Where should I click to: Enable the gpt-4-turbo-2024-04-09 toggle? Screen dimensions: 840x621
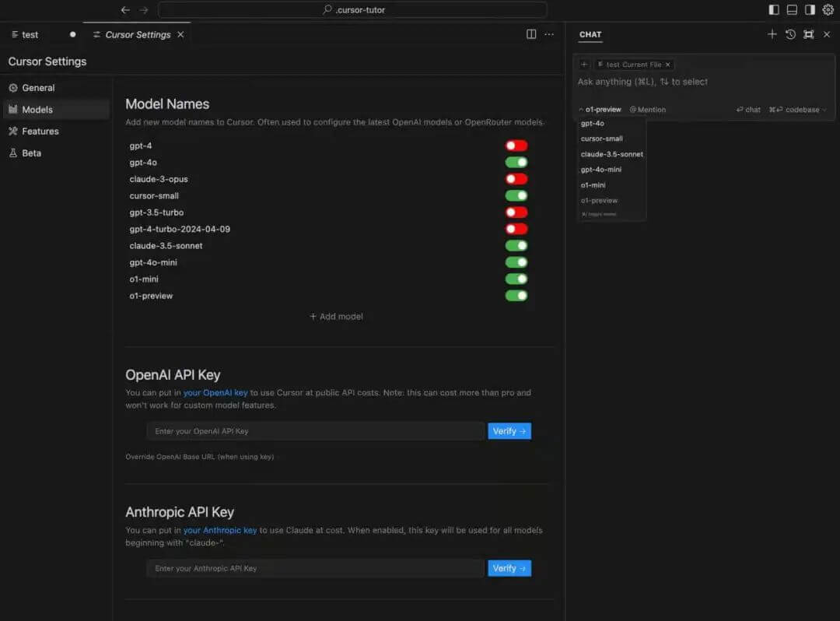click(516, 229)
